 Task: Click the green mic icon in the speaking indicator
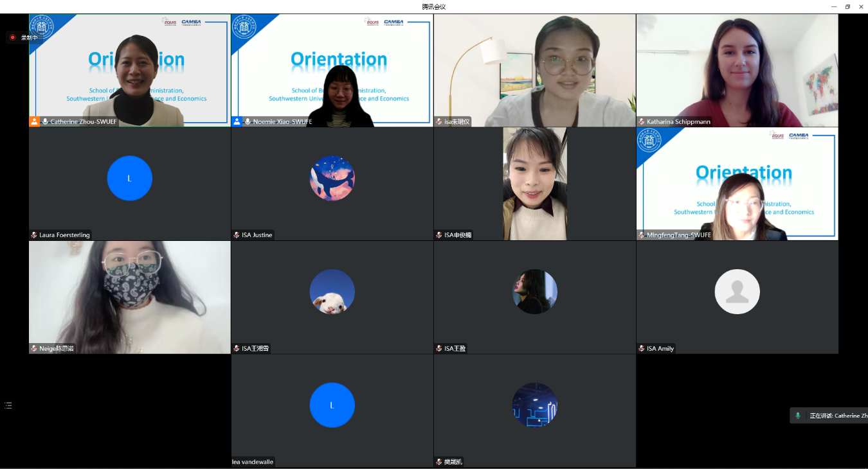(x=798, y=416)
